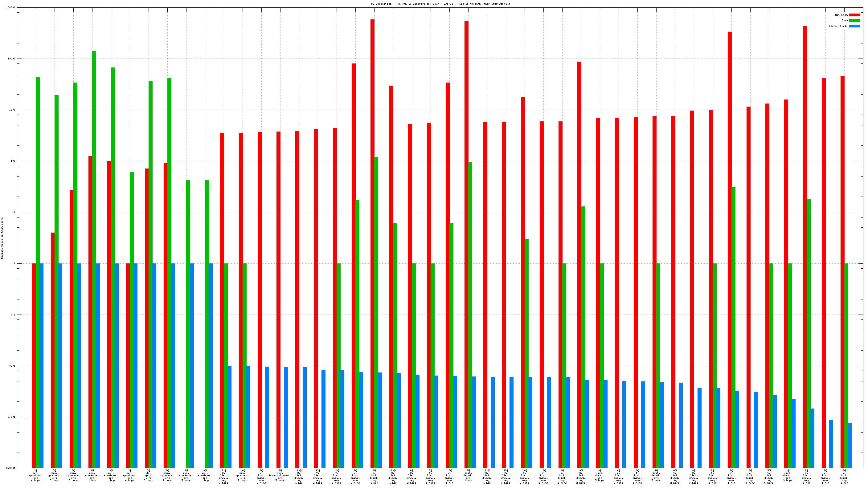The width and height of the screenshot is (868, 488).
Task: Click the db.wpbl.info 3 hops axis label
Action: coord(148,475)
